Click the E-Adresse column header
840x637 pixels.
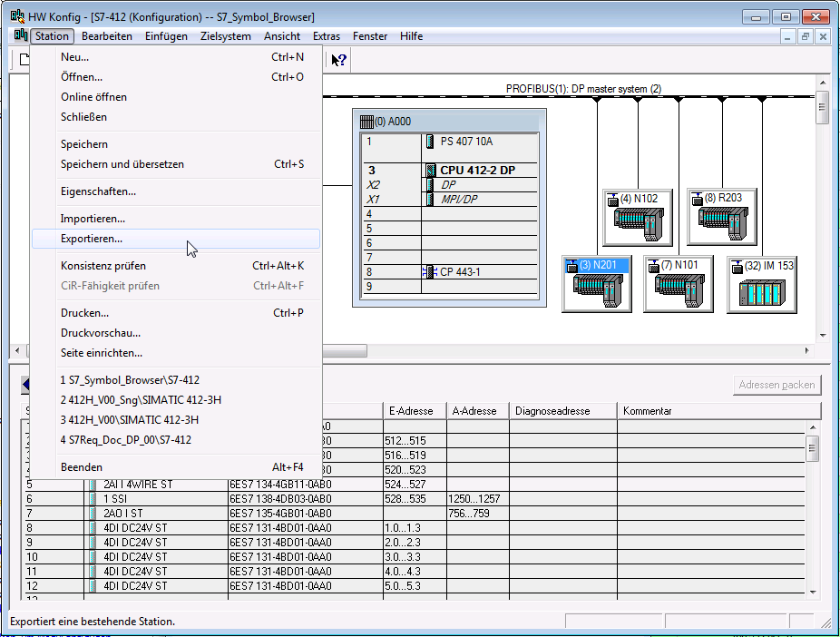tap(413, 411)
